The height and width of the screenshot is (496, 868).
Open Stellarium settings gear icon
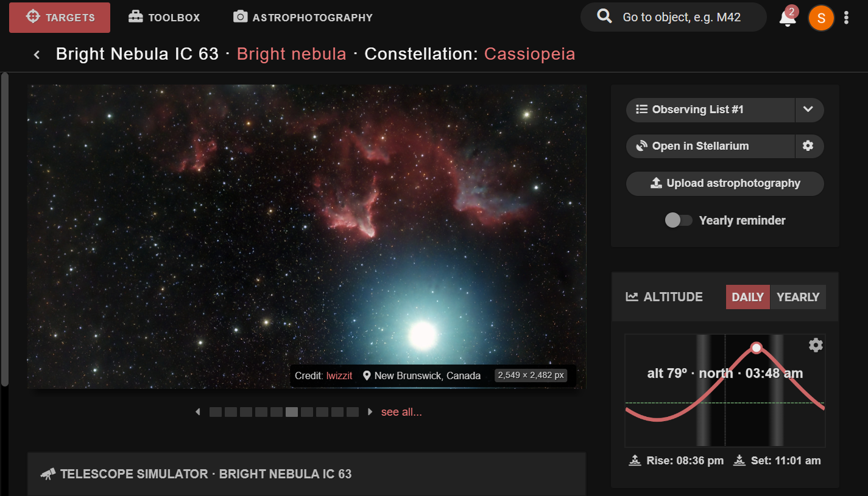click(808, 146)
